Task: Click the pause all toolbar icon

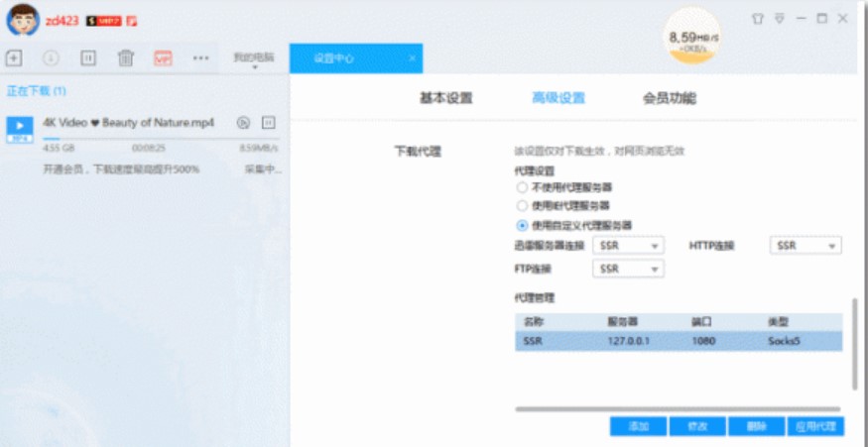Action: pyautogui.click(x=88, y=58)
